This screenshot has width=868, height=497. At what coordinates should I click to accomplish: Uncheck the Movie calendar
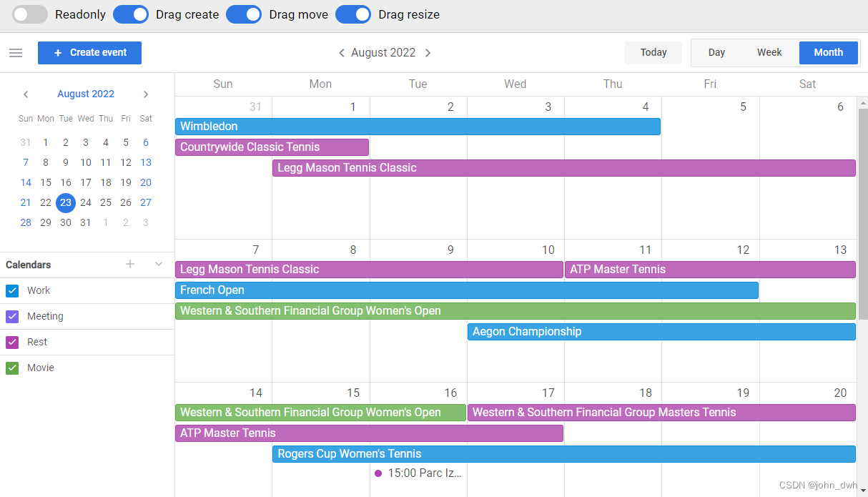(11, 368)
